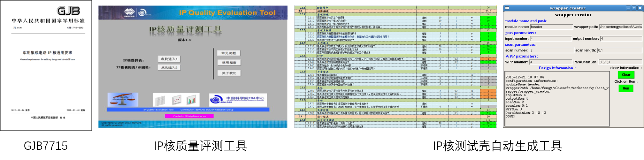Open the 常见问题 FAQ page
Image resolution: width=644 pixels, height=160 pixels.
tap(229, 53)
